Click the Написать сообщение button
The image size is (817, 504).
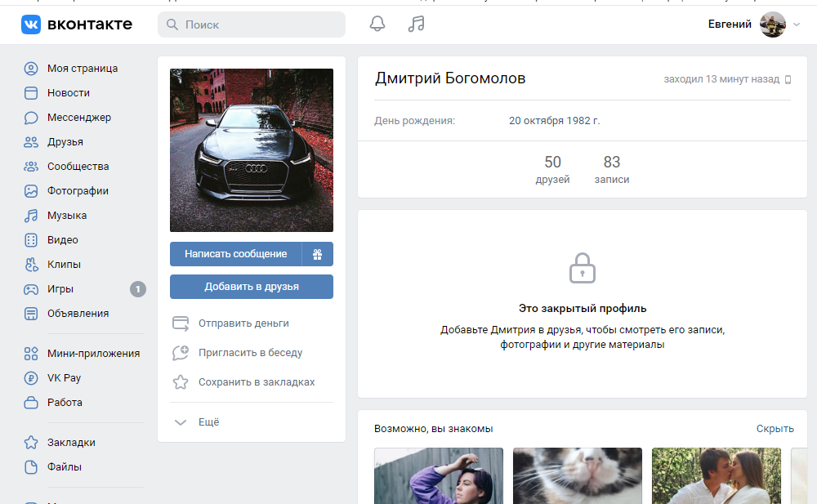(235, 254)
